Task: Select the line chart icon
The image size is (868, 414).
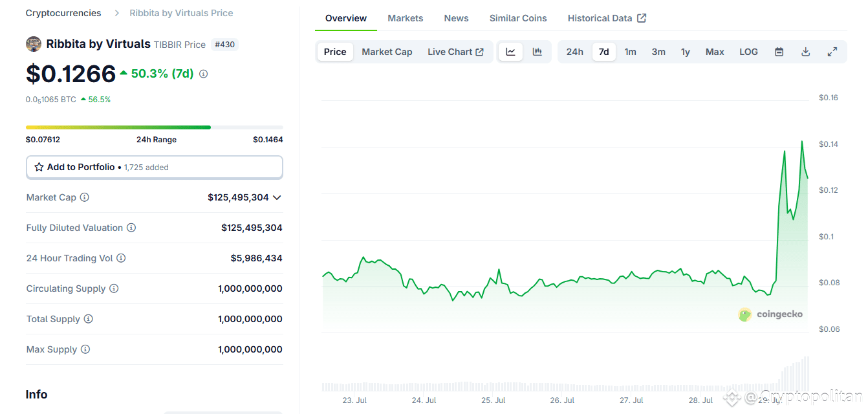Action: click(510, 51)
